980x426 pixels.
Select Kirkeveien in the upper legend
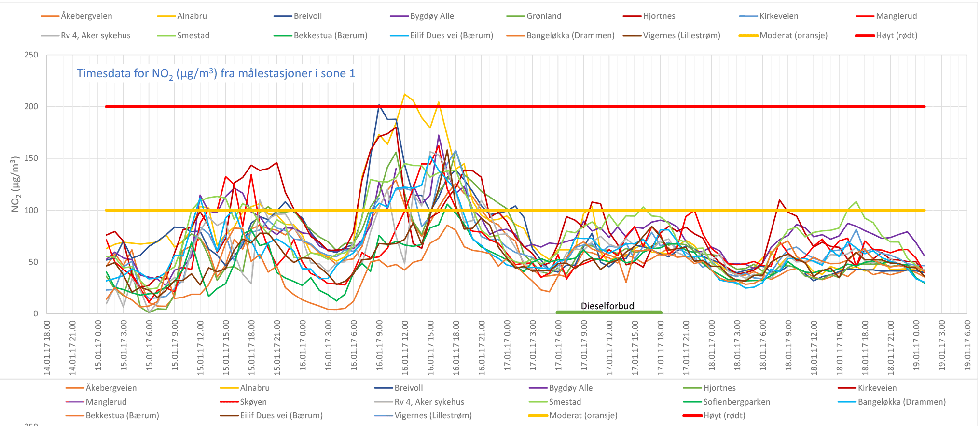pos(779,16)
